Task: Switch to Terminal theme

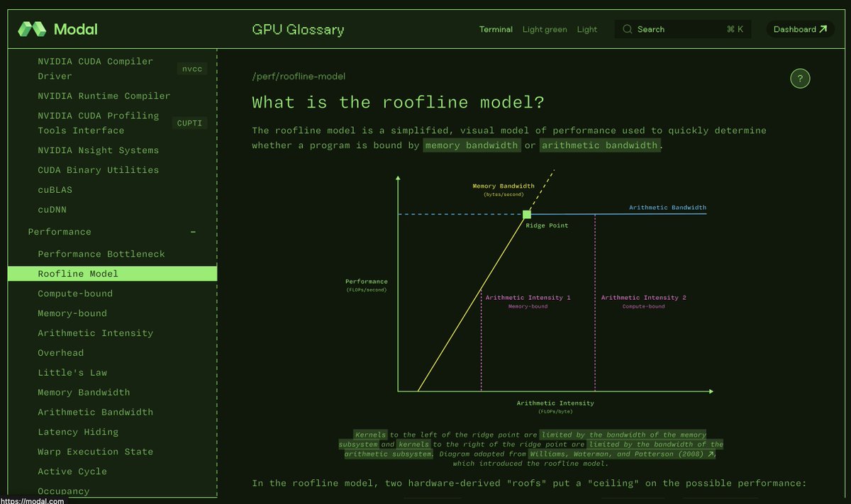Action: [496, 29]
